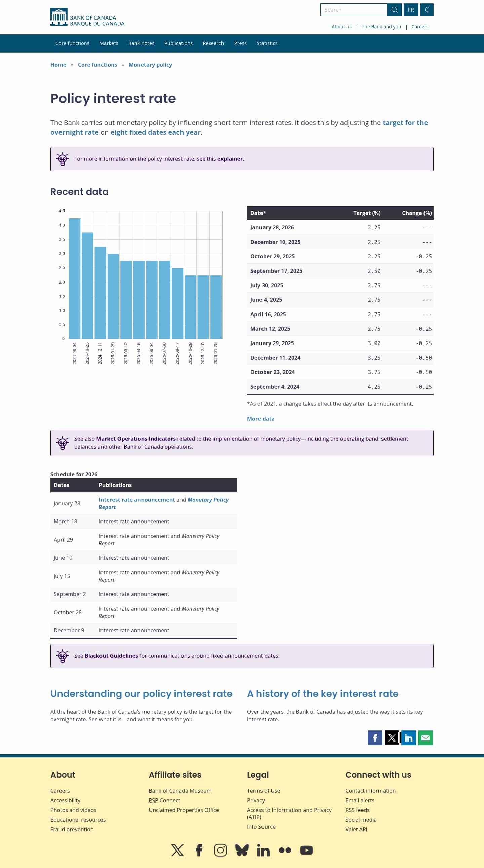
Task: Open the Statistics menu
Action: (x=267, y=43)
